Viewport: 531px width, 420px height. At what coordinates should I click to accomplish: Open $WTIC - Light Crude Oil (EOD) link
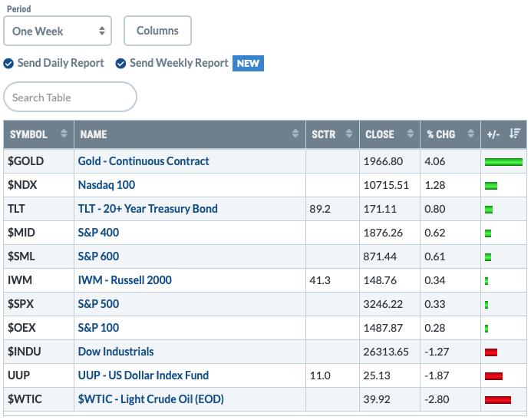[x=150, y=399]
